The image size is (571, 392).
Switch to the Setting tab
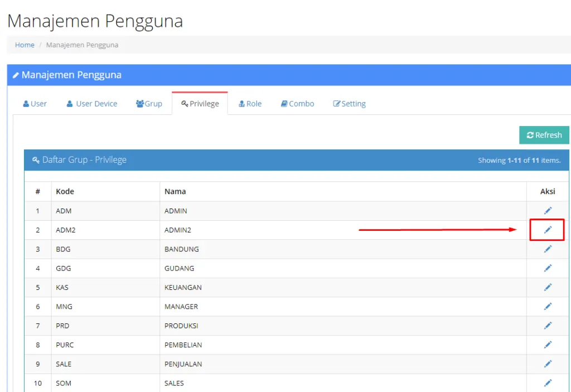(x=349, y=104)
